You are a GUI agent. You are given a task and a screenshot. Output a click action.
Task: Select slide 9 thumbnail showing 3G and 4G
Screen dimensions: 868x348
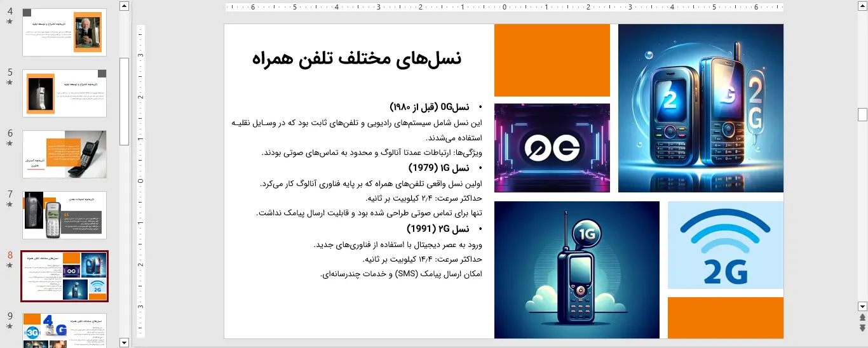64,330
